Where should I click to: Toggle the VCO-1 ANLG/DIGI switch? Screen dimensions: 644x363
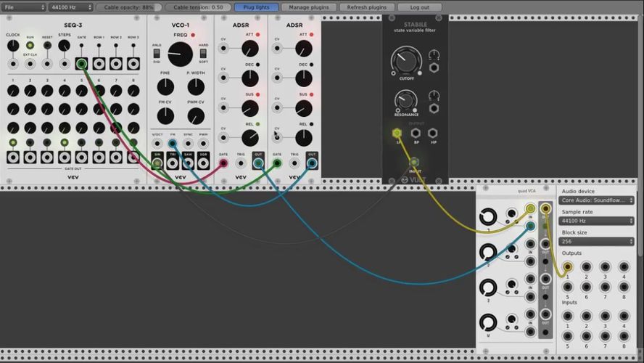click(x=157, y=54)
